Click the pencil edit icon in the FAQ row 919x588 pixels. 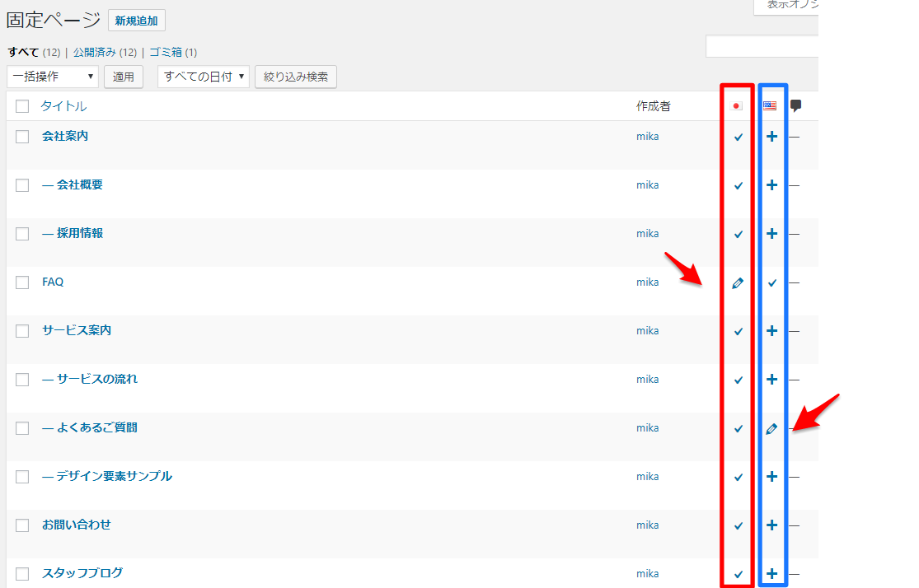738,283
